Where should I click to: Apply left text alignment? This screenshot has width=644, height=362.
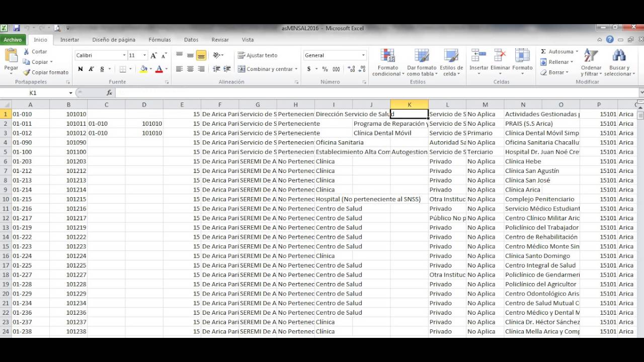coord(179,69)
